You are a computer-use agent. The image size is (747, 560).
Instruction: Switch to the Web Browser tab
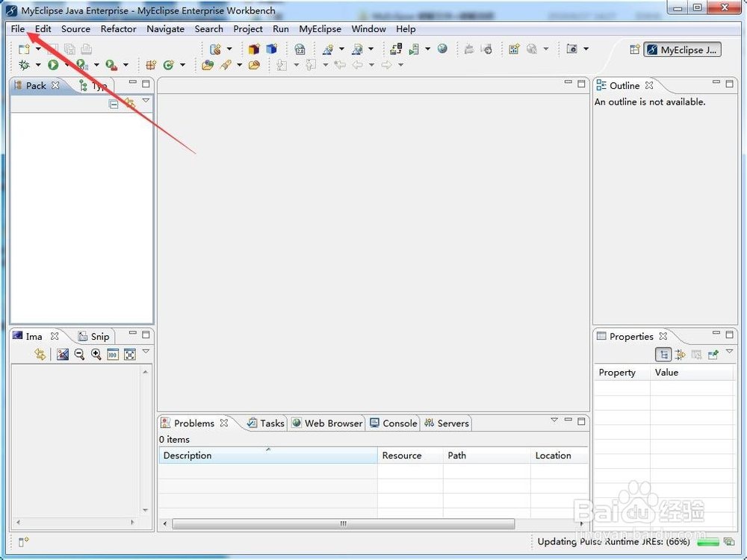327,423
